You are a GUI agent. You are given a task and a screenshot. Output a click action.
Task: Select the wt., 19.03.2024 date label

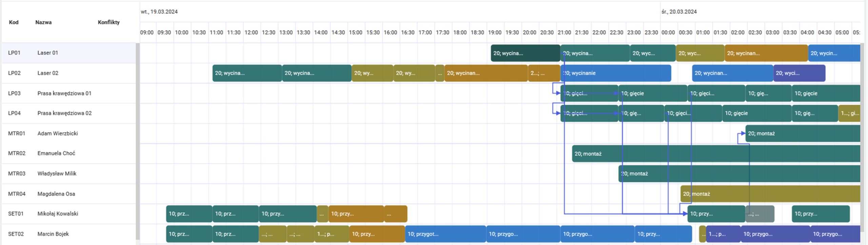tap(159, 12)
